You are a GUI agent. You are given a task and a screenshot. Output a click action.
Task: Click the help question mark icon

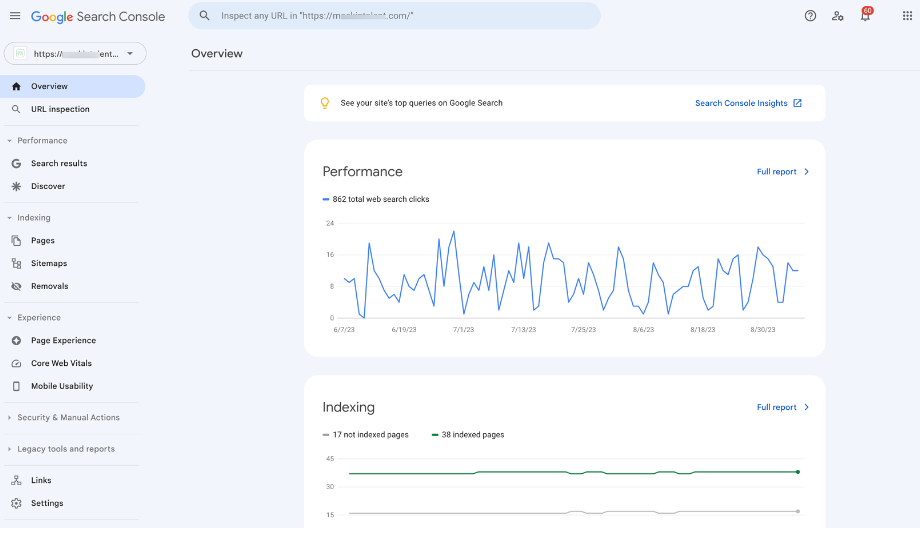coord(810,16)
